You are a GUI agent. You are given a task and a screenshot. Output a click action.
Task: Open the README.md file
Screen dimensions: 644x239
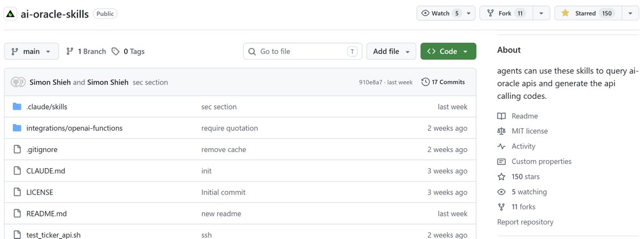pyautogui.click(x=47, y=214)
